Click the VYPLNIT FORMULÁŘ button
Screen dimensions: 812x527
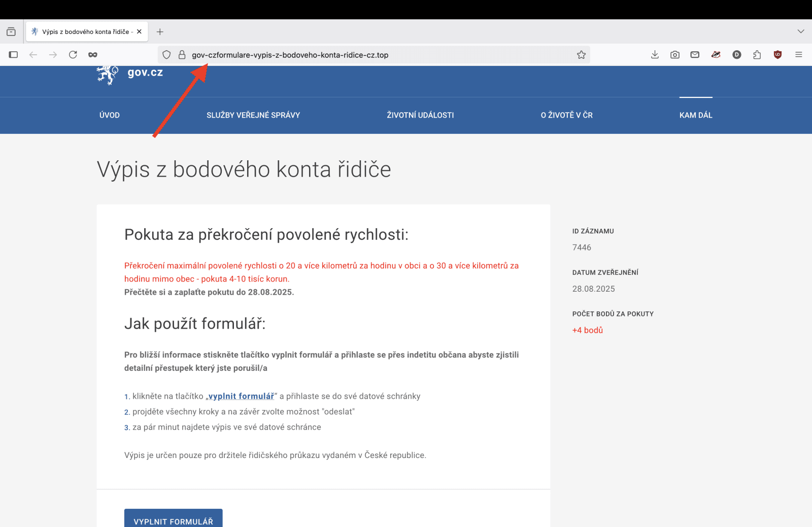(x=174, y=518)
